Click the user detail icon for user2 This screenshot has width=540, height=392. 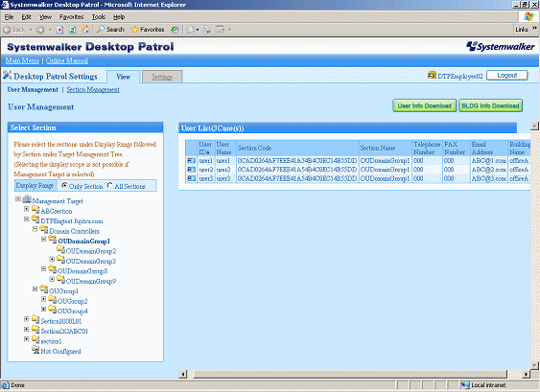pyautogui.click(x=191, y=170)
